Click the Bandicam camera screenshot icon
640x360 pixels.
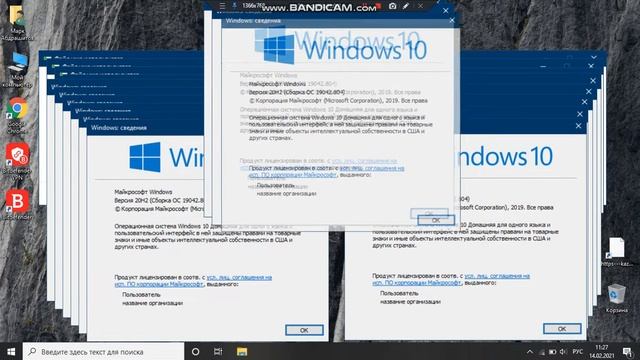[392, 6]
